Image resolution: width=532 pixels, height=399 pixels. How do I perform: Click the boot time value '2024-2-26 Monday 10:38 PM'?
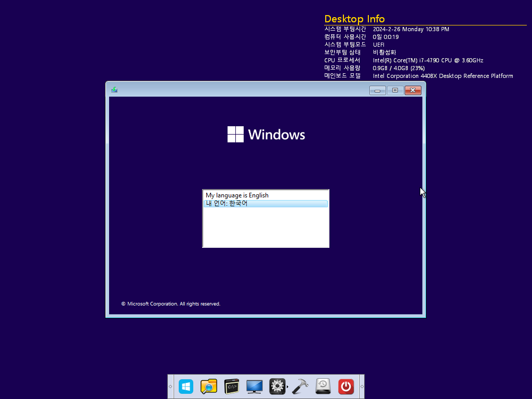411,29
